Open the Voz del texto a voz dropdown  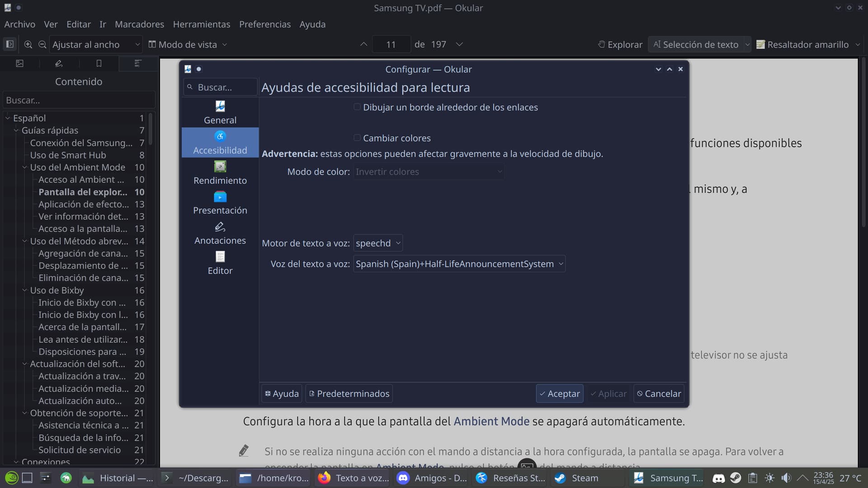(459, 264)
